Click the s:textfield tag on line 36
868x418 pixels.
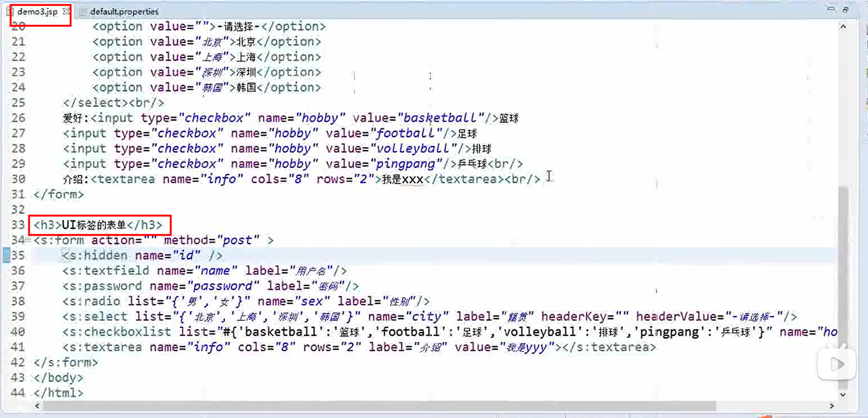105,271
